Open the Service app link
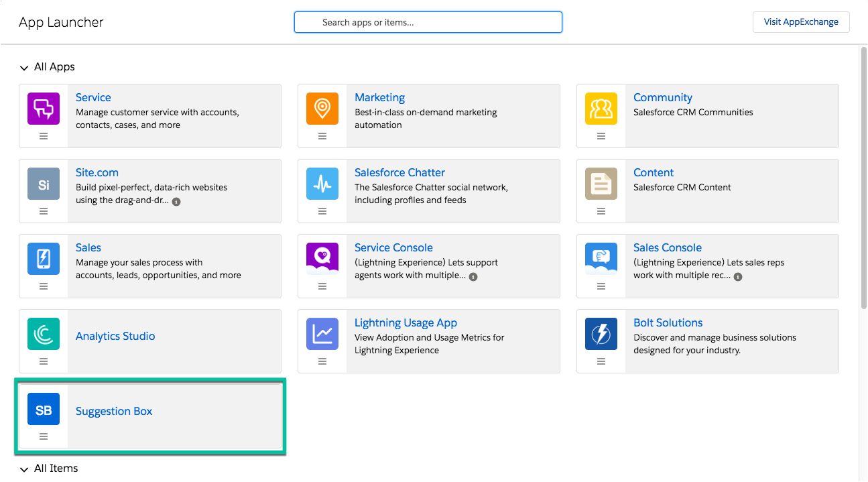The width and height of the screenshot is (868, 482). 93,97
